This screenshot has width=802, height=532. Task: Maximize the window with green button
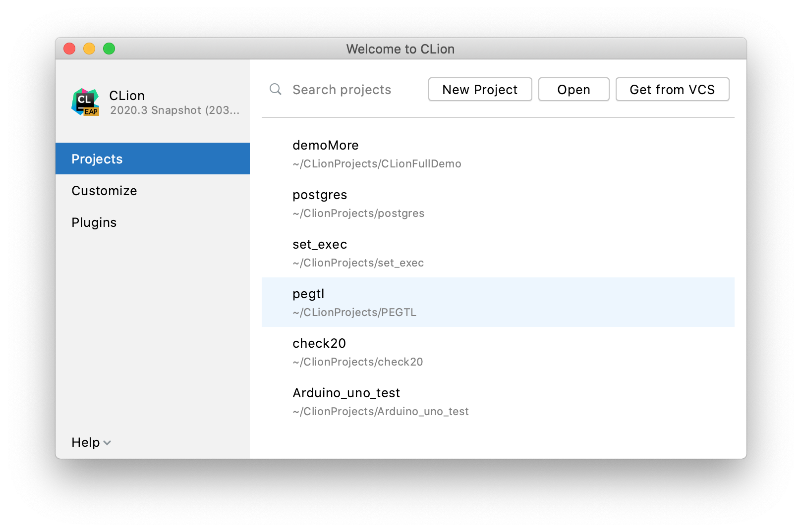[109, 49]
